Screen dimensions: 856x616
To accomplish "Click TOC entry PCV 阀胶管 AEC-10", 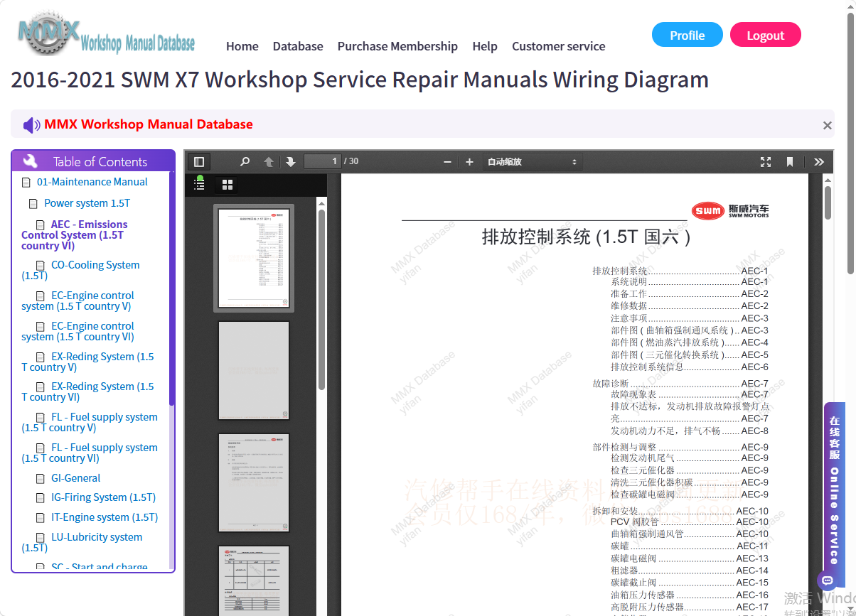I will pos(690,522).
